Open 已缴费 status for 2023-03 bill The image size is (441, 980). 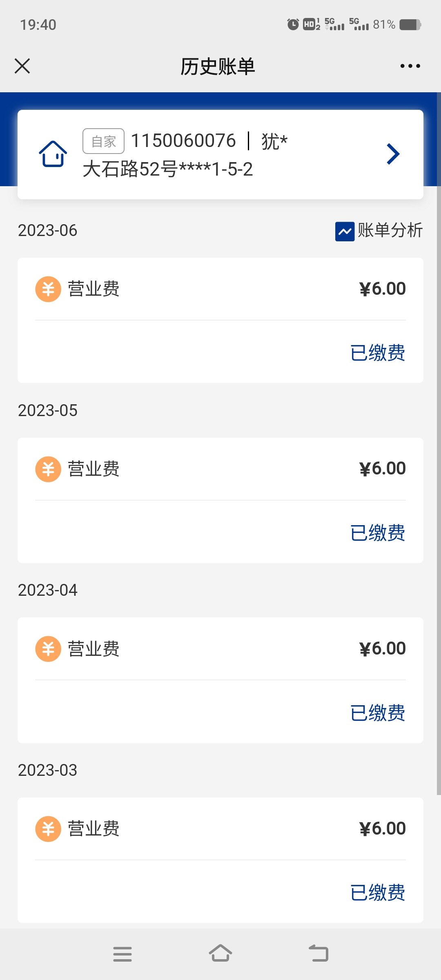point(378,893)
